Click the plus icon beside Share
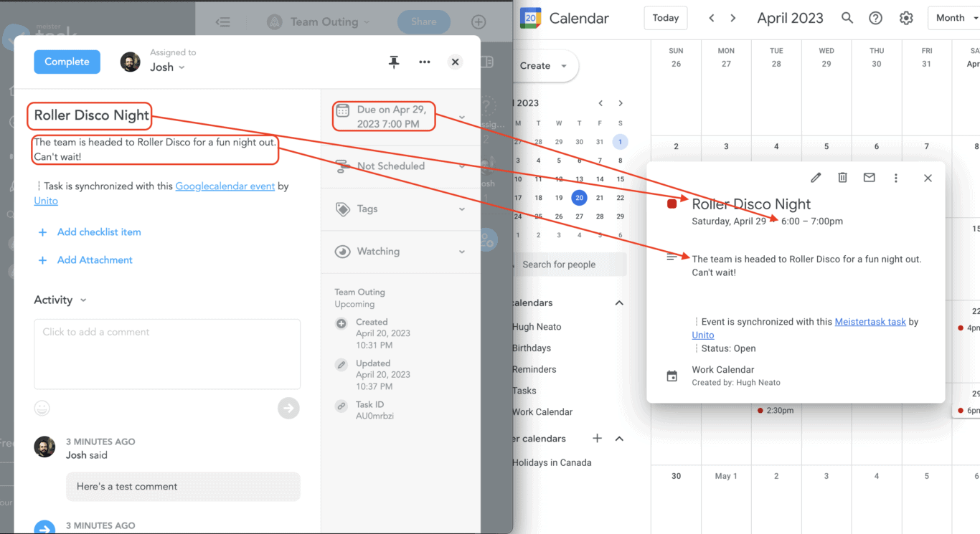This screenshot has width=980, height=534. click(479, 22)
